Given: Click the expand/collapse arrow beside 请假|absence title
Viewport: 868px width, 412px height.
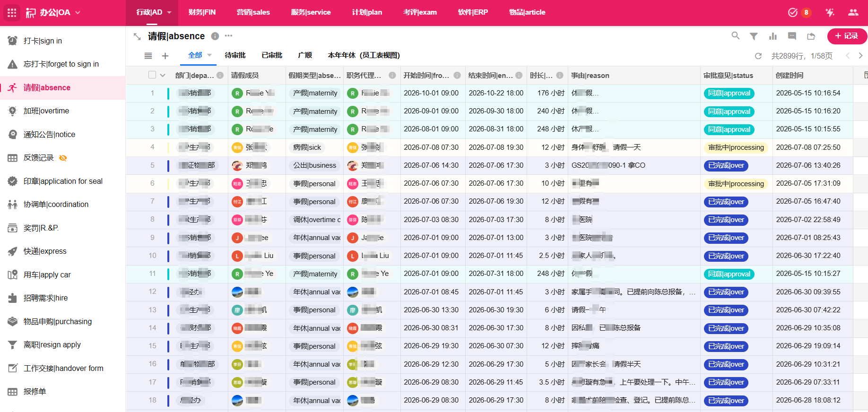Looking at the screenshot, I should [137, 36].
